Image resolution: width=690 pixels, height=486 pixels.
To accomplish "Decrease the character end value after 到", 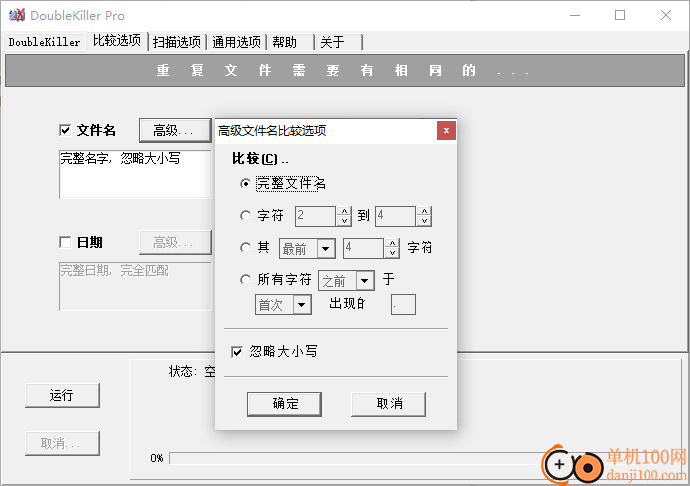I will click(424, 221).
